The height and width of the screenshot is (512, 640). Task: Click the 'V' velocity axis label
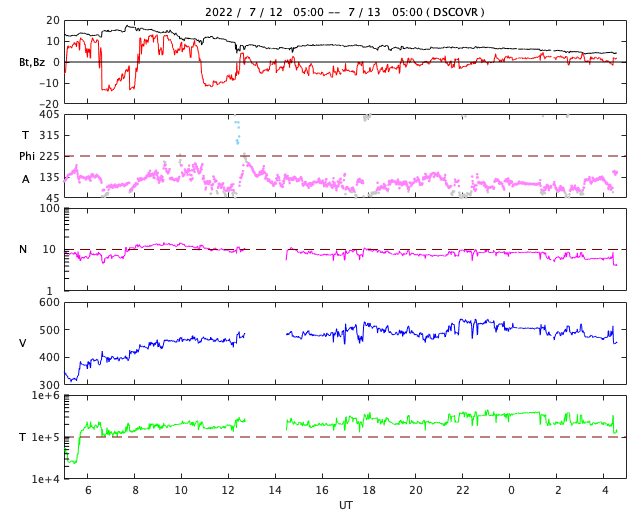coord(23,343)
